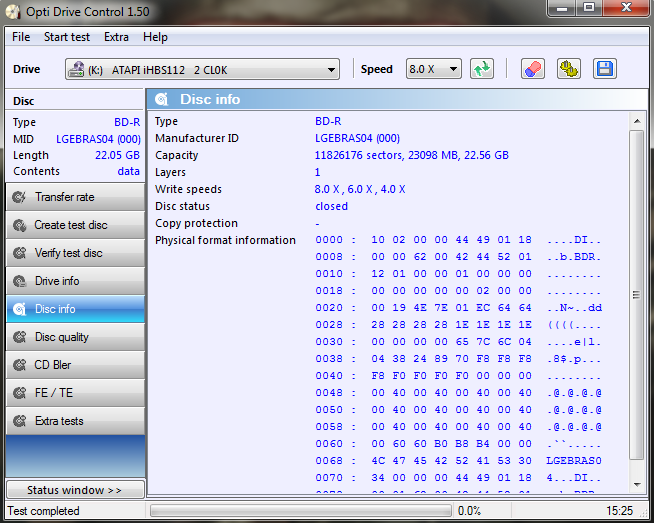
Task: Open settings via the yellow gears icon
Action: 569,69
